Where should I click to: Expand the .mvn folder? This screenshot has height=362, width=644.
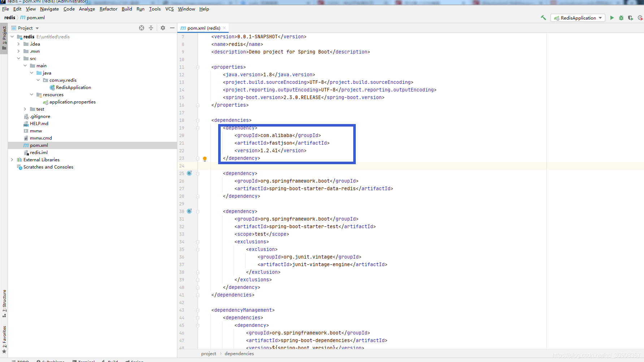coord(19,51)
